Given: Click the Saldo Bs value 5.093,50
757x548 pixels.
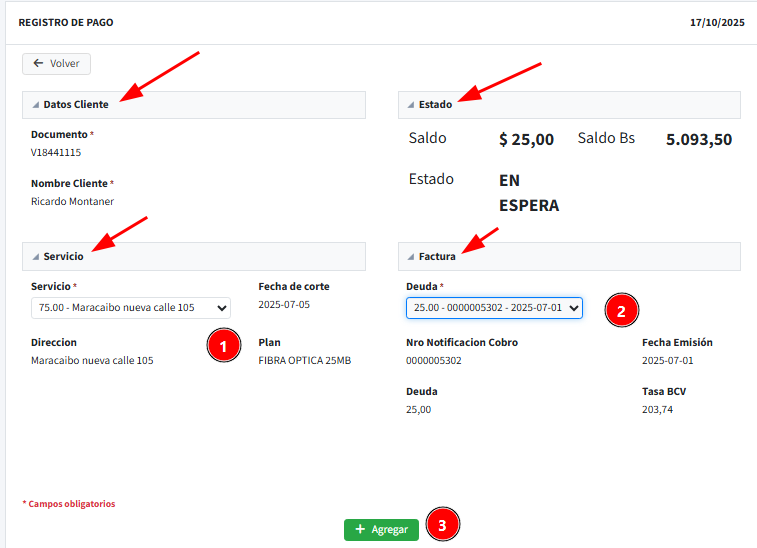Looking at the screenshot, I should point(699,140).
